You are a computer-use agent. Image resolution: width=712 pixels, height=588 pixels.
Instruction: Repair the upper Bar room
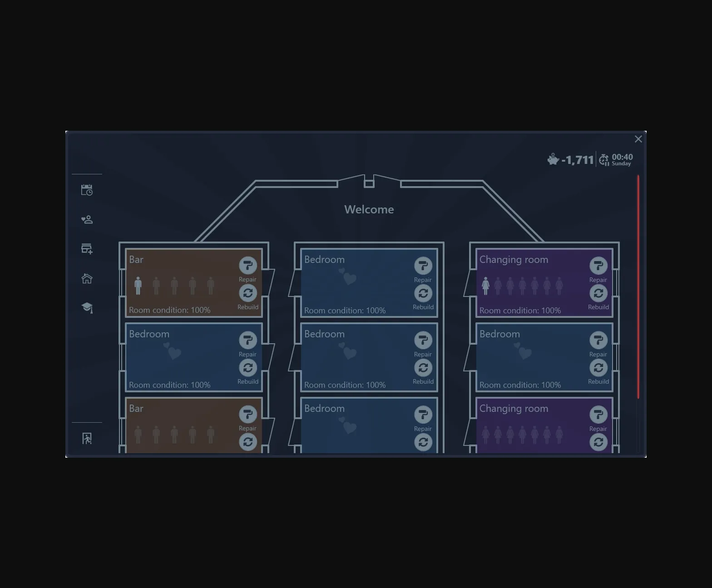point(248,266)
